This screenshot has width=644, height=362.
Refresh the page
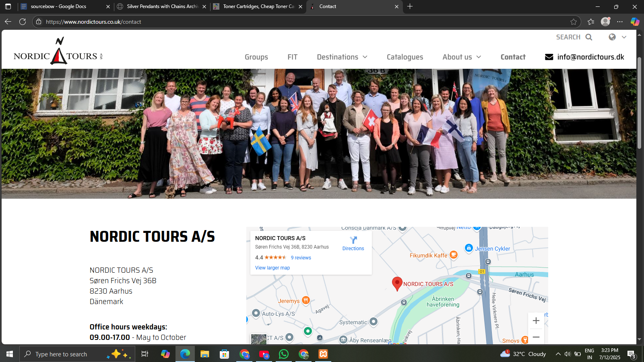(x=23, y=22)
